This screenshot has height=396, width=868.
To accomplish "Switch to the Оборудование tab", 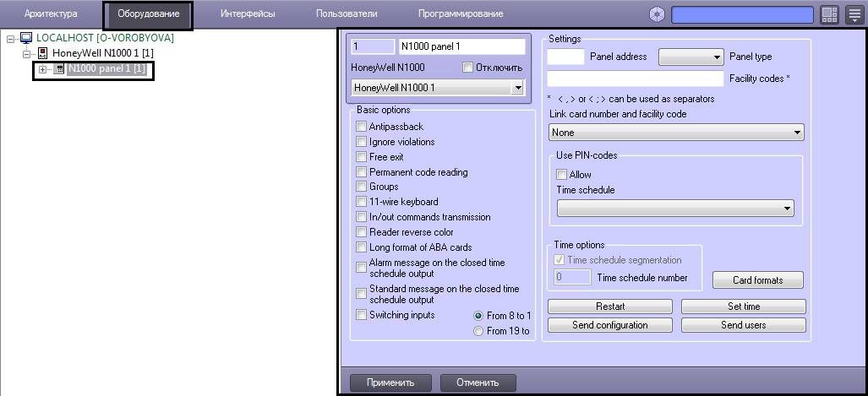I will (x=149, y=14).
